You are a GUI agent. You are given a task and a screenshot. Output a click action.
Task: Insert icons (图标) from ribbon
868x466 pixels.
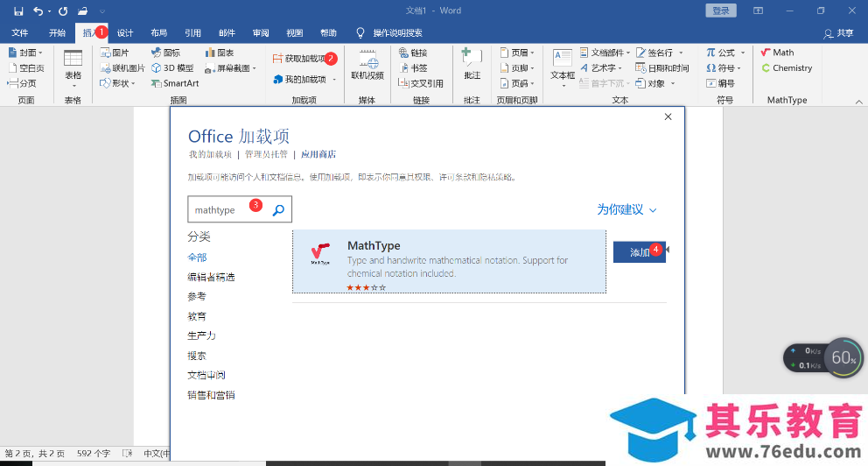click(165, 53)
